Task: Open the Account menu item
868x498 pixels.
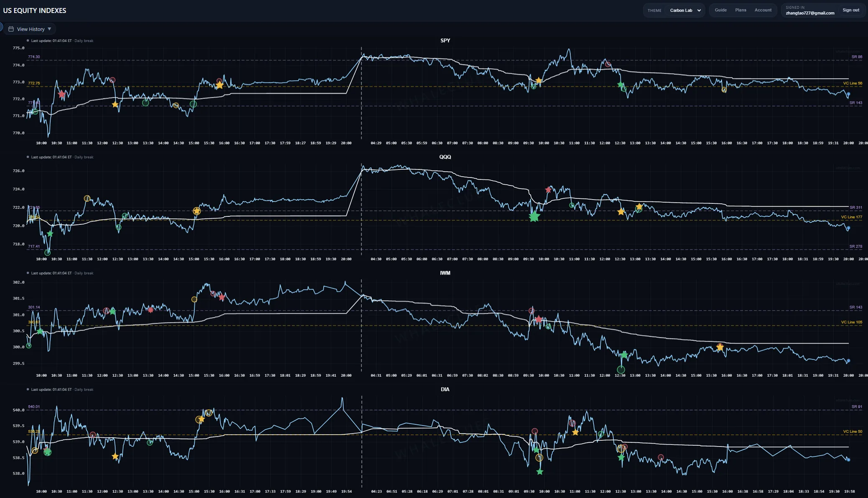Action: 763,10
